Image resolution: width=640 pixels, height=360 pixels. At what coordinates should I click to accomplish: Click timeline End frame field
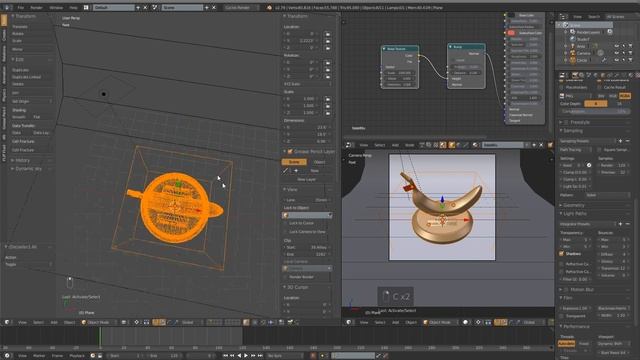pos(165,356)
